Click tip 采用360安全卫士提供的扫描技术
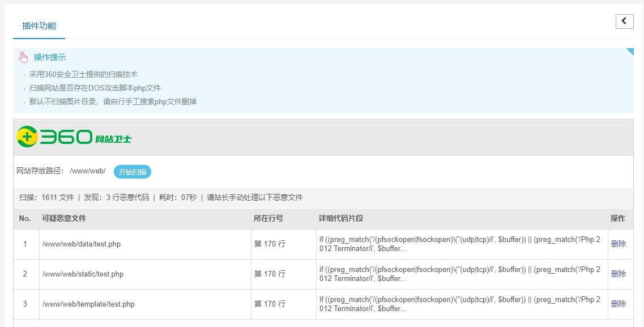 point(83,74)
